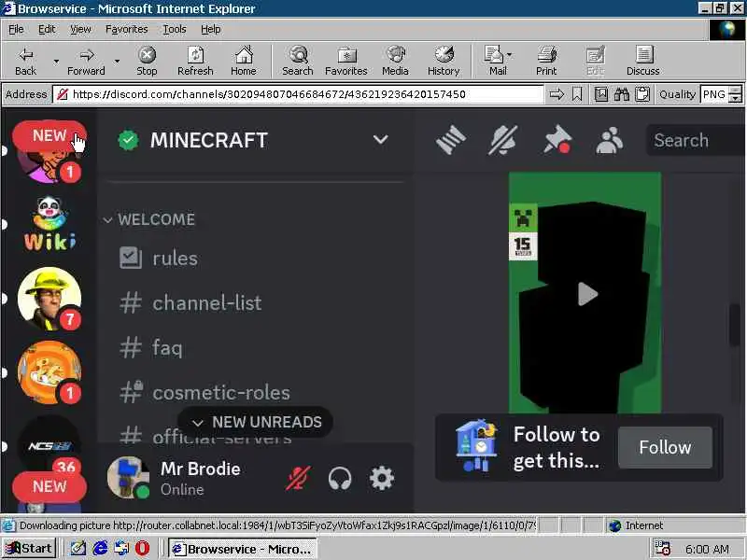Click the Discord Search box

[696, 140]
